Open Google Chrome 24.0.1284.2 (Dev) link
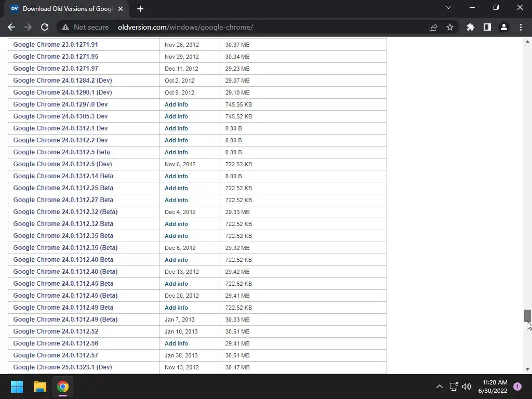This screenshot has height=399, width=532. click(x=62, y=81)
